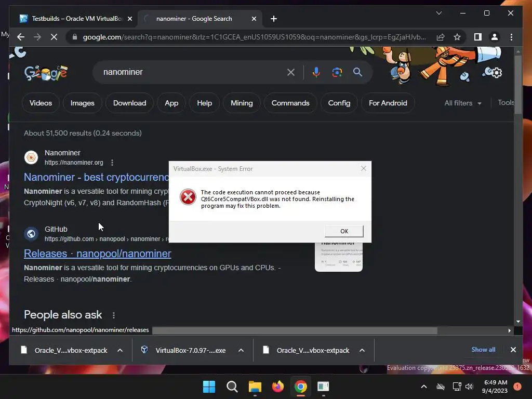532x399 pixels.
Task: Close the downloads bar
Action: pyautogui.click(x=513, y=350)
